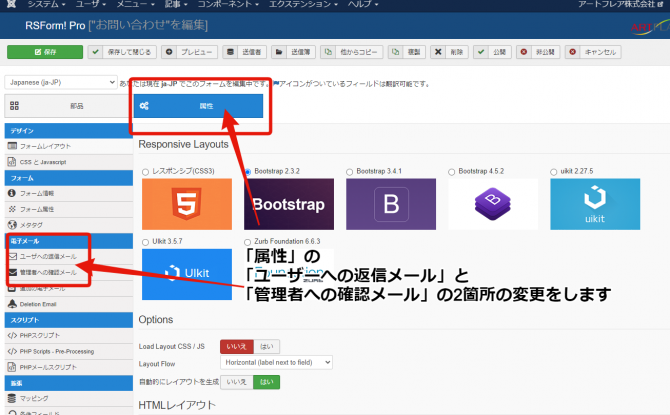Open CSS と Javascript sidebar item
The width and height of the screenshot is (670, 415).
[68, 162]
